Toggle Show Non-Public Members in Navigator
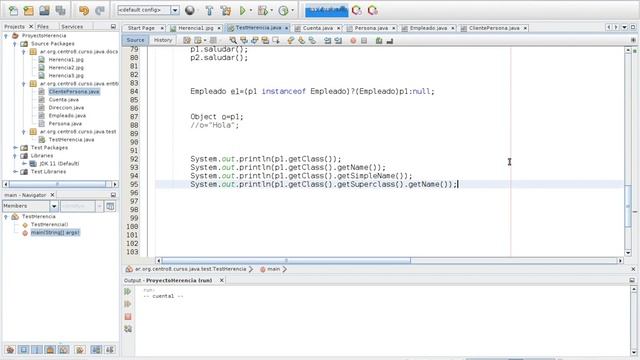The image size is (640, 360). coord(50,350)
